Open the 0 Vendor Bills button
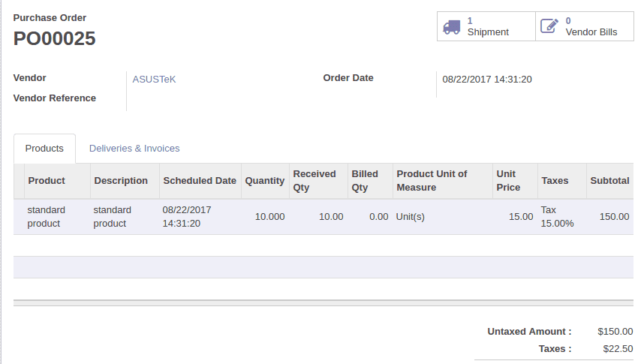This screenshot has width=644, height=364. pyautogui.click(x=590, y=26)
